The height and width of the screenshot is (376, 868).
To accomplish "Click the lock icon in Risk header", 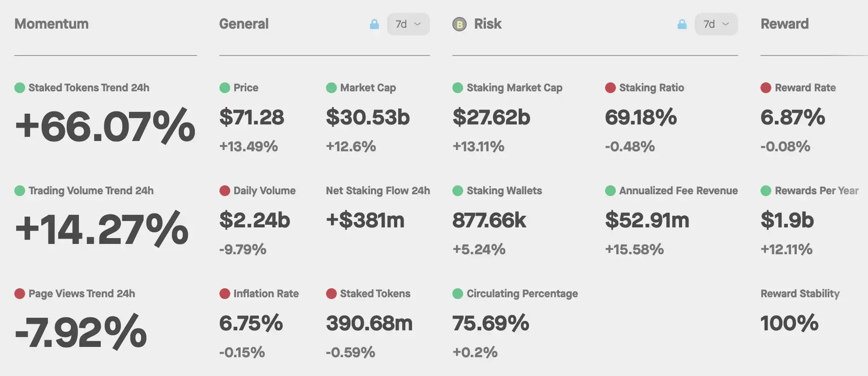I will pyautogui.click(x=682, y=24).
